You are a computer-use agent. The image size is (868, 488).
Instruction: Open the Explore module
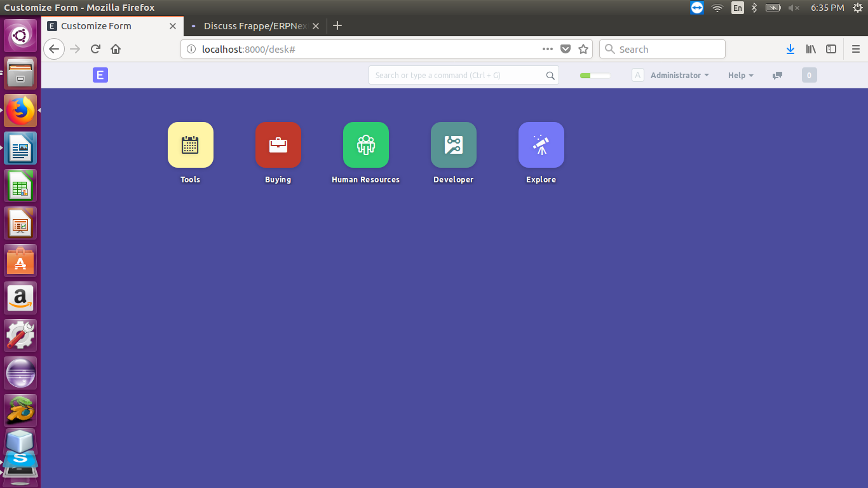pos(541,145)
